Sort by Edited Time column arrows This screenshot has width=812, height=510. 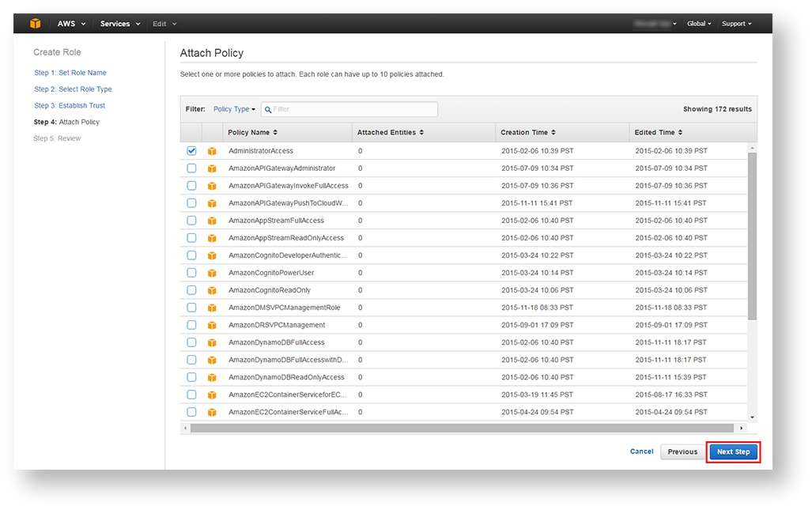click(x=680, y=133)
